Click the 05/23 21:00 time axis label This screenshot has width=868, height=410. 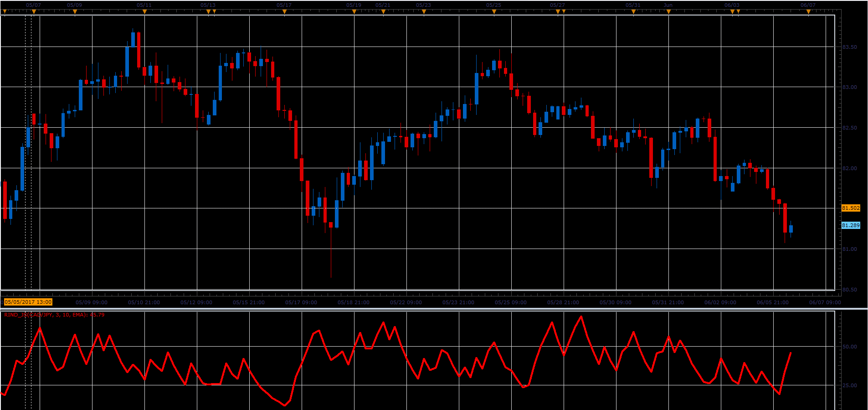tap(458, 302)
